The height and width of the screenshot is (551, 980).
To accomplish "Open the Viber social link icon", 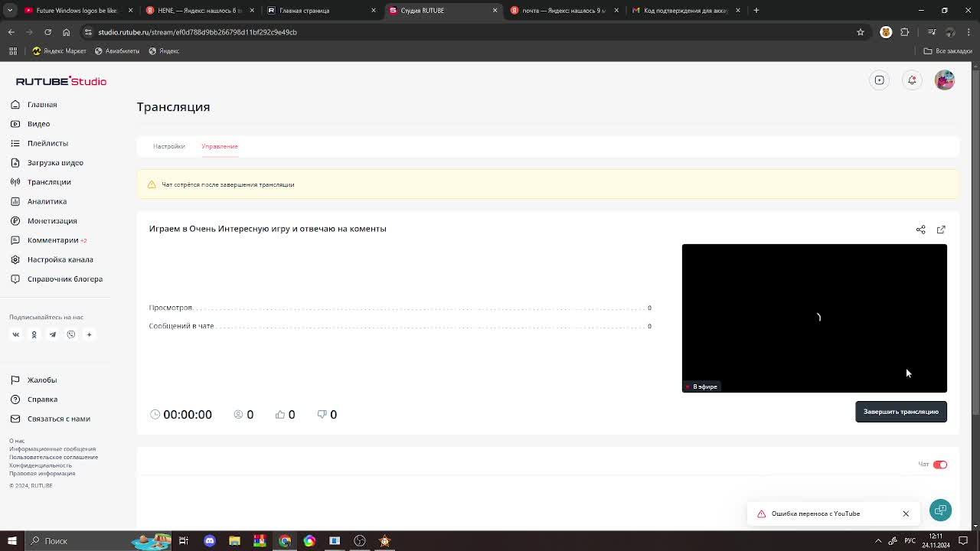I will coord(70,334).
